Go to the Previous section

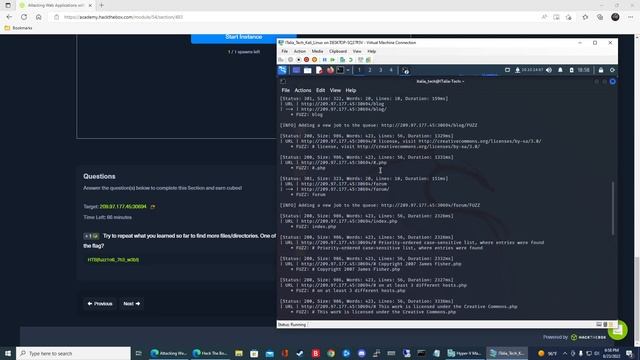100,304
